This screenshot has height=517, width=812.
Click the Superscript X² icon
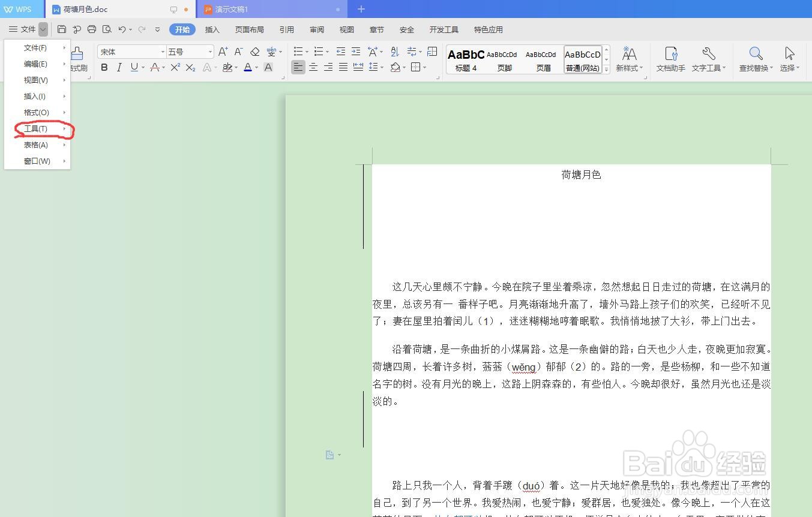(175, 67)
